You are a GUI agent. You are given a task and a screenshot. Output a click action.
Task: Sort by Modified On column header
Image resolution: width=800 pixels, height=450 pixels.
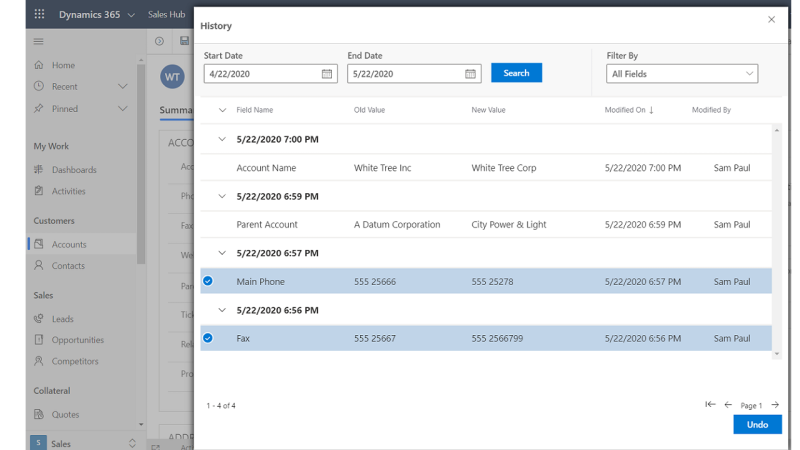click(628, 110)
